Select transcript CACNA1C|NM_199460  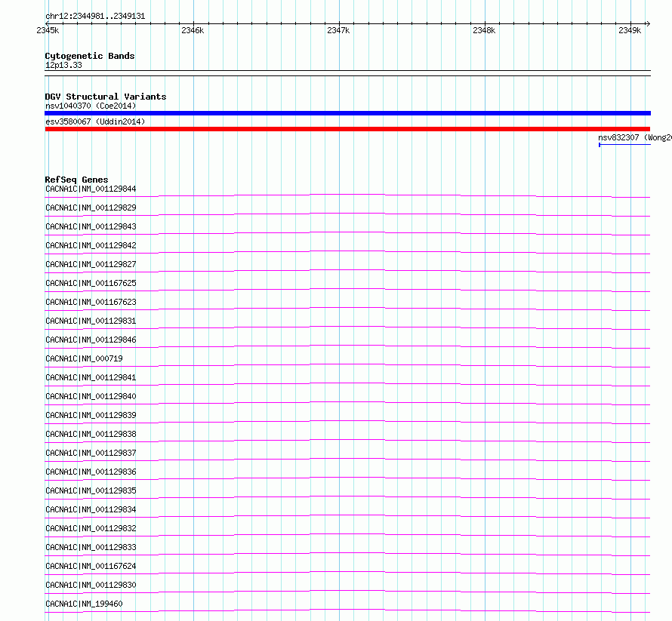tap(84, 604)
